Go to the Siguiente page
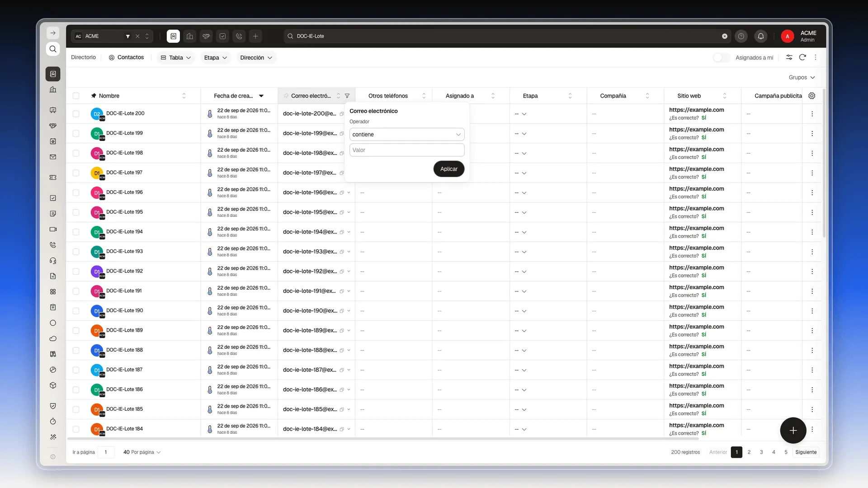This screenshot has width=868, height=488. (806, 452)
